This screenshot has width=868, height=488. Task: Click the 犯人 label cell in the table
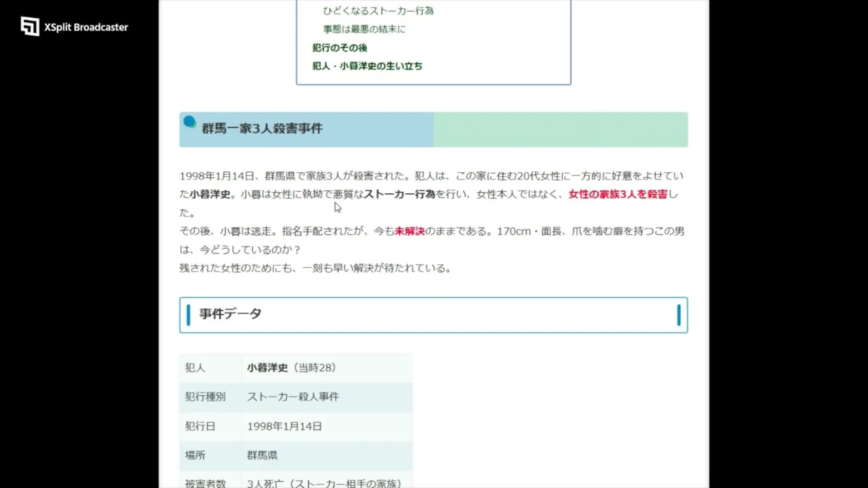coord(211,368)
